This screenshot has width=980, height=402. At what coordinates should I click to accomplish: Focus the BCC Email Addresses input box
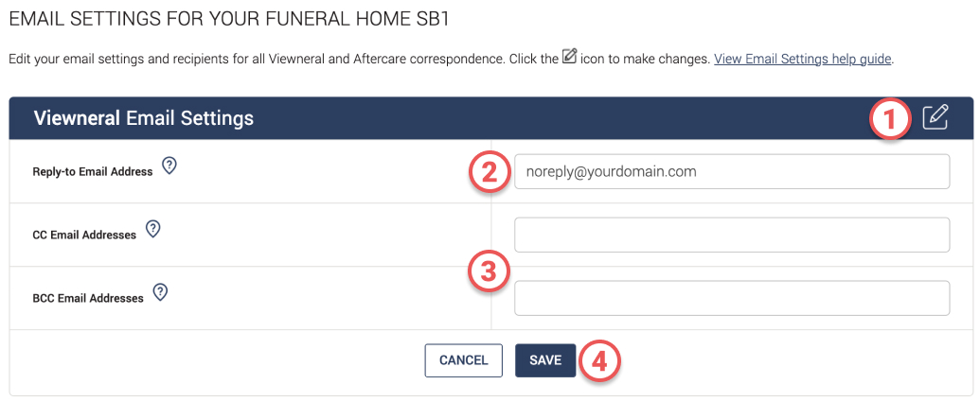pos(732,298)
